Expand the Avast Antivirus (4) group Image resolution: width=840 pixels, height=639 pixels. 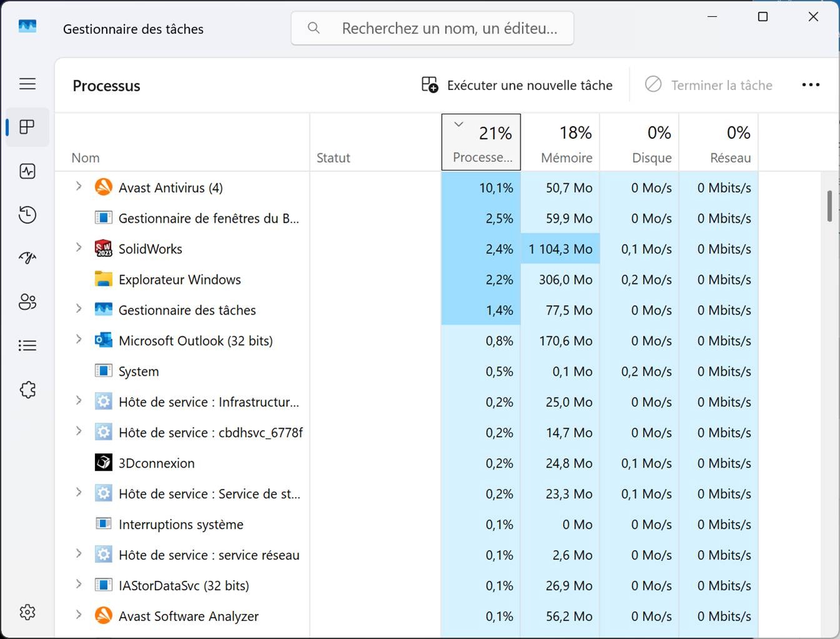pos(79,186)
